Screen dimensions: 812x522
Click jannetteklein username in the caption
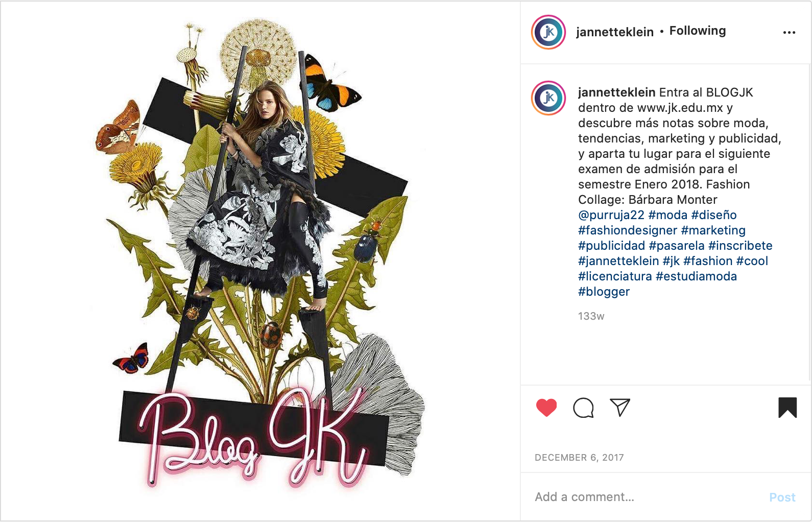click(616, 92)
